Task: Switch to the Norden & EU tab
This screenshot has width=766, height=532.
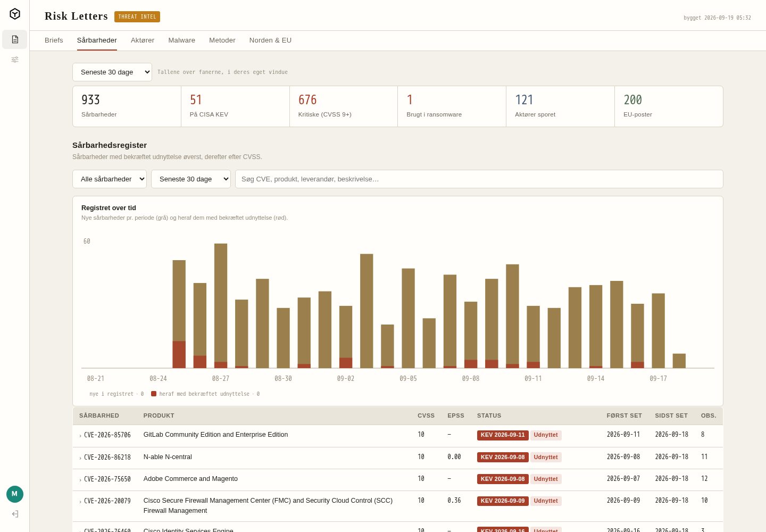Action: 270,40
